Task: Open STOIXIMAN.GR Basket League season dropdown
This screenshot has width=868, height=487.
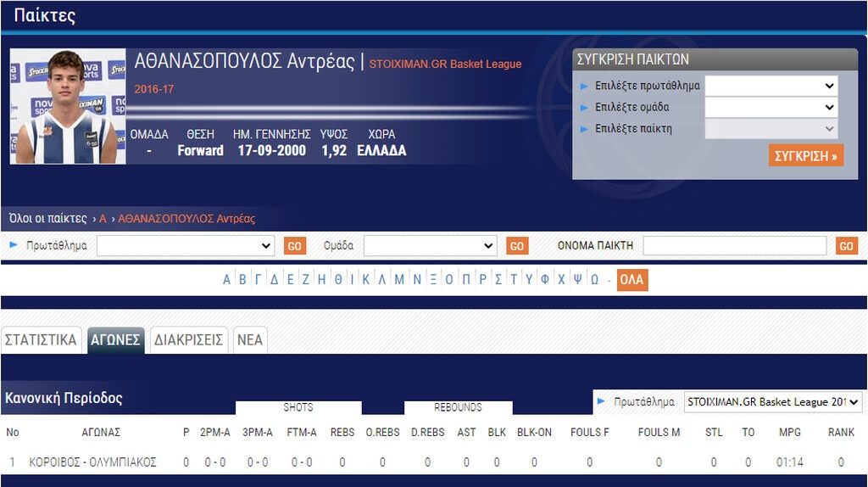Action: pos(773,401)
